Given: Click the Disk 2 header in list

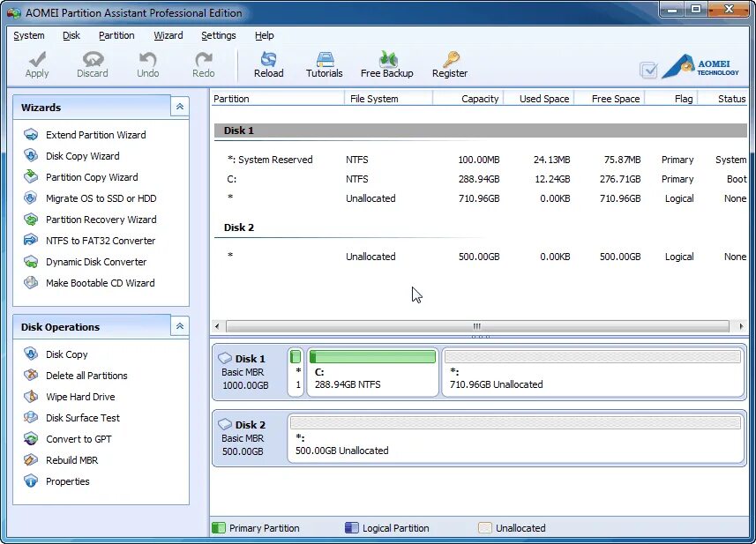Looking at the screenshot, I should click(x=239, y=227).
